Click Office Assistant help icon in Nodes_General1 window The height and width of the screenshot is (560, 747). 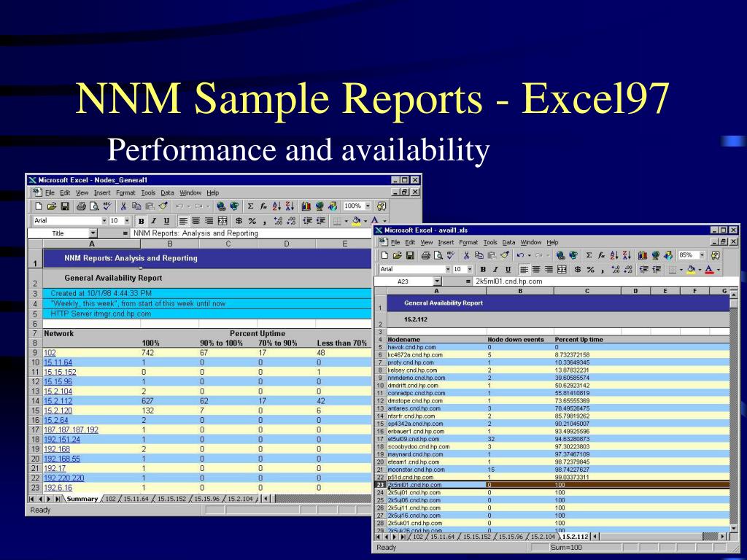(381, 206)
